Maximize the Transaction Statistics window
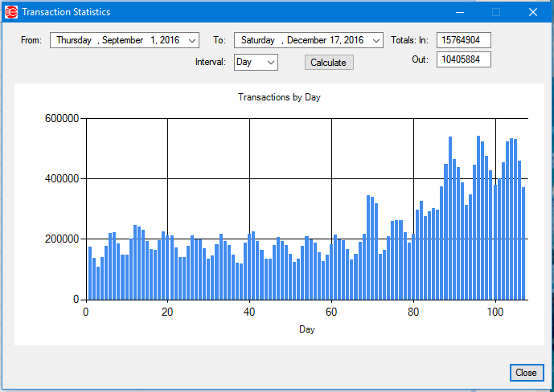This screenshot has width=554, height=392. coord(496,12)
